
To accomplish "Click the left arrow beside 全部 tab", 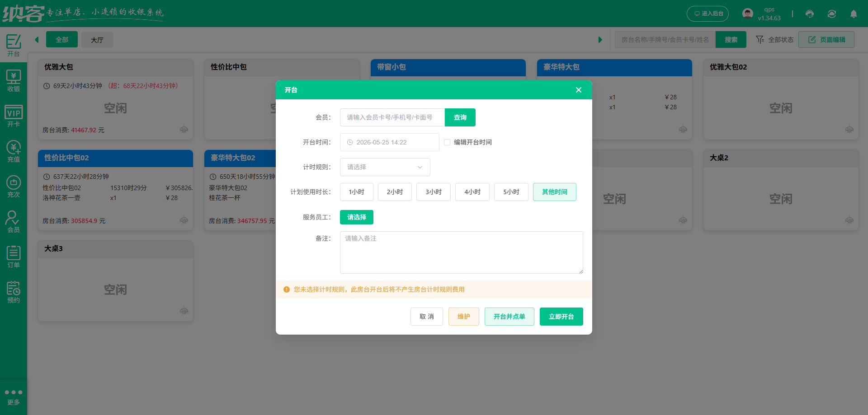I will [x=37, y=40].
